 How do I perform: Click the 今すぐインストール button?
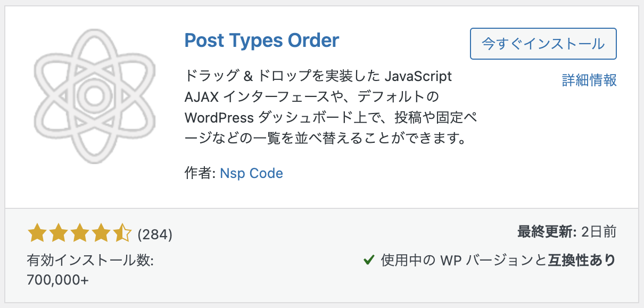tap(543, 44)
